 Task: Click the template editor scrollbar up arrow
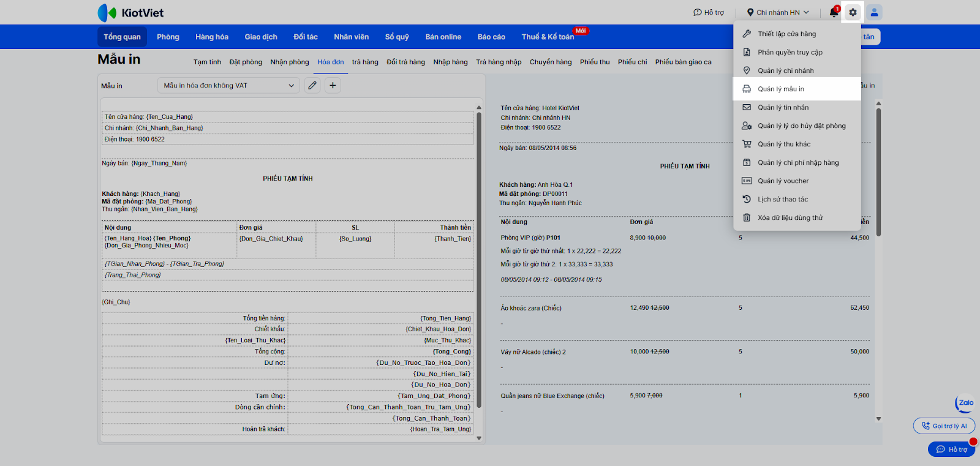(479, 108)
